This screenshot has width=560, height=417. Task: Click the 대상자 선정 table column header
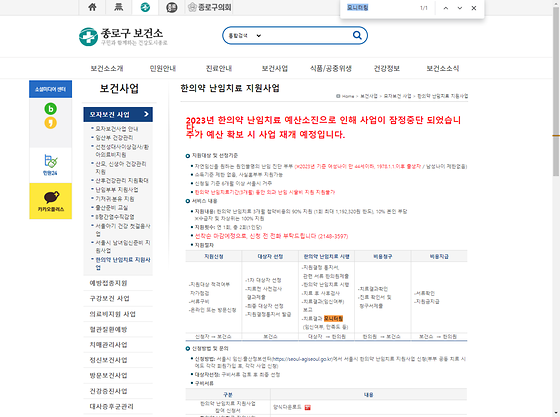pyautogui.click(x=270, y=256)
